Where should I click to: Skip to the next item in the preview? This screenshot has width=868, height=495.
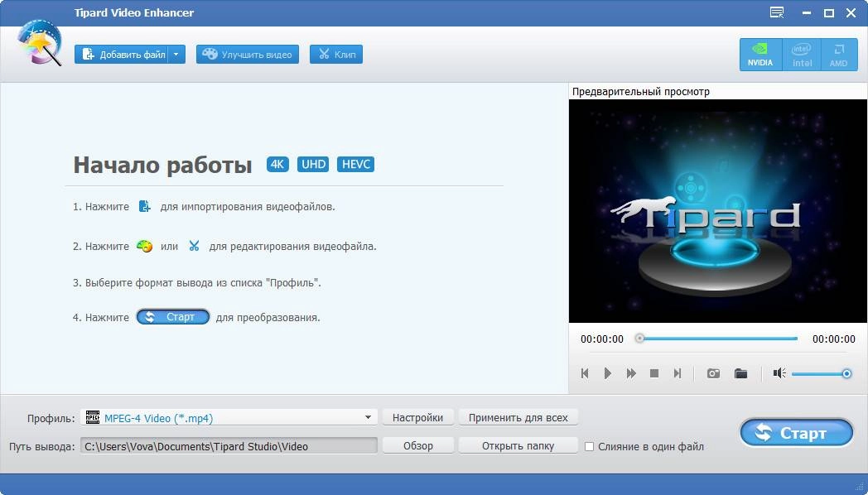[678, 373]
